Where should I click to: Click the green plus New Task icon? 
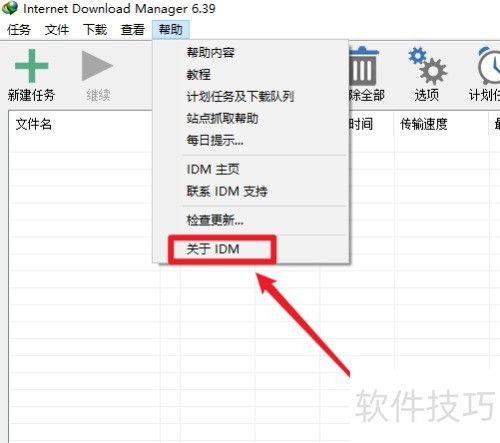(x=32, y=66)
